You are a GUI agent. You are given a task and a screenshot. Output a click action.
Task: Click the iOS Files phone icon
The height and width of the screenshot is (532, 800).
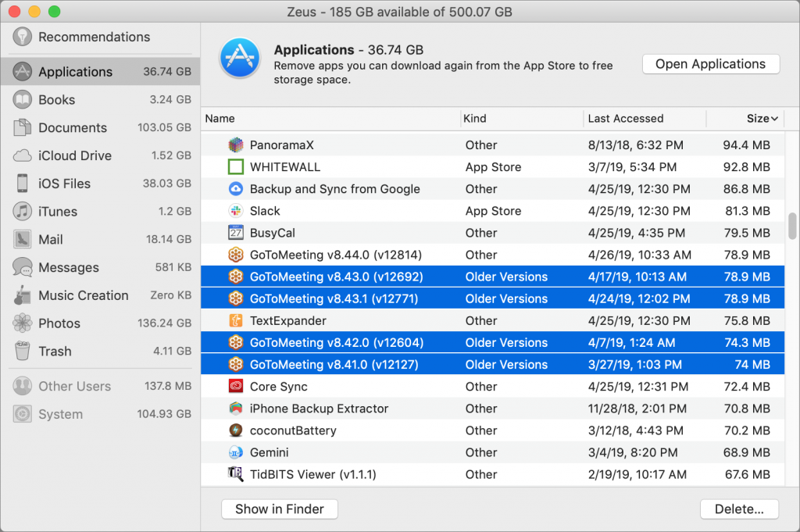click(22, 183)
